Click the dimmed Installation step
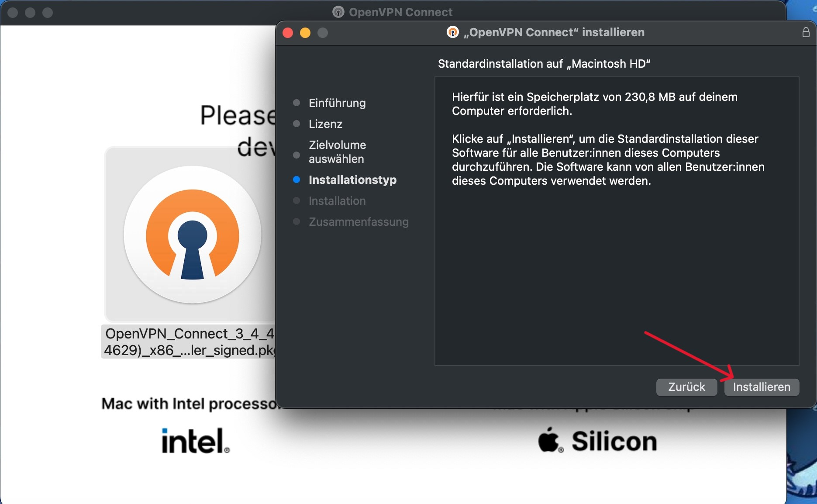 pos(337,201)
